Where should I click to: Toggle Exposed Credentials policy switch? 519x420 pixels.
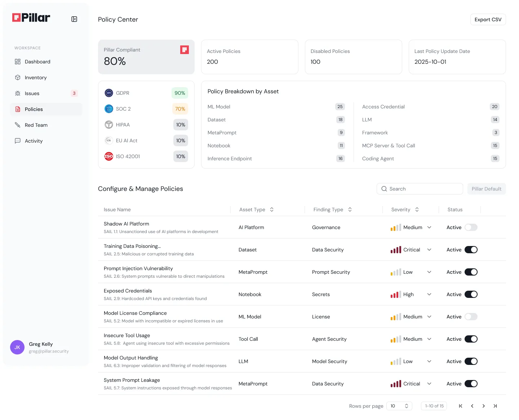point(471,294)
